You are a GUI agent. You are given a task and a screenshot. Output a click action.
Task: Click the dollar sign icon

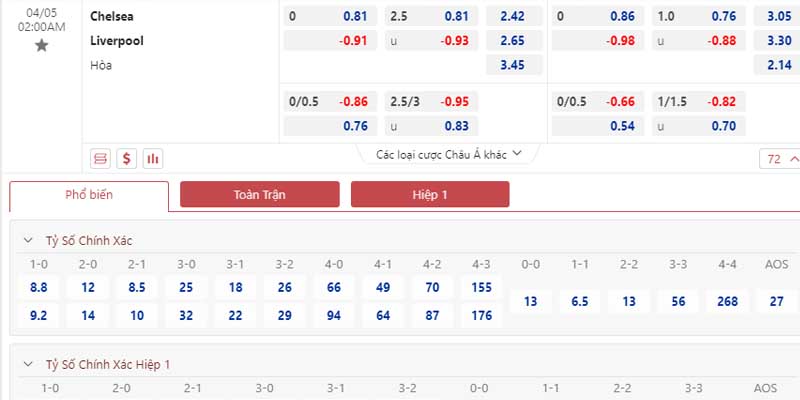(127, 159)
